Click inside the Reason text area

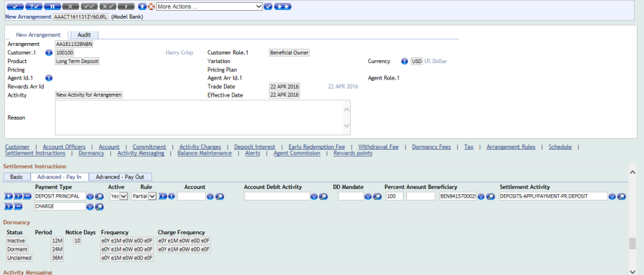(x=203, y=117)
